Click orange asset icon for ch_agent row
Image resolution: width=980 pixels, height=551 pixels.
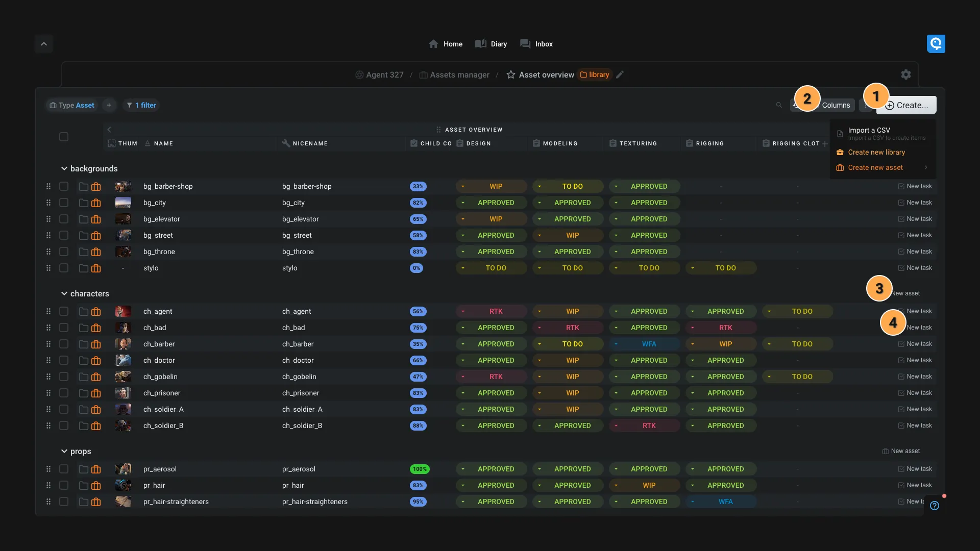[x=96, y=312]
